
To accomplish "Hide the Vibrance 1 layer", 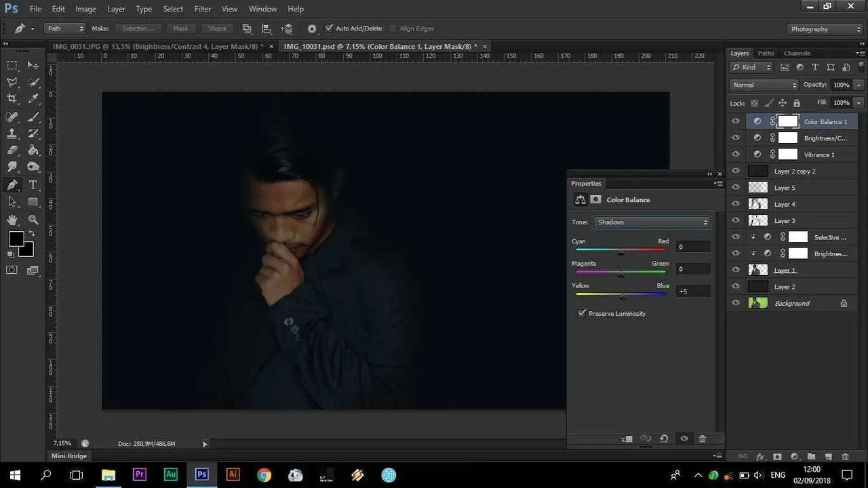I will (736, 155).
